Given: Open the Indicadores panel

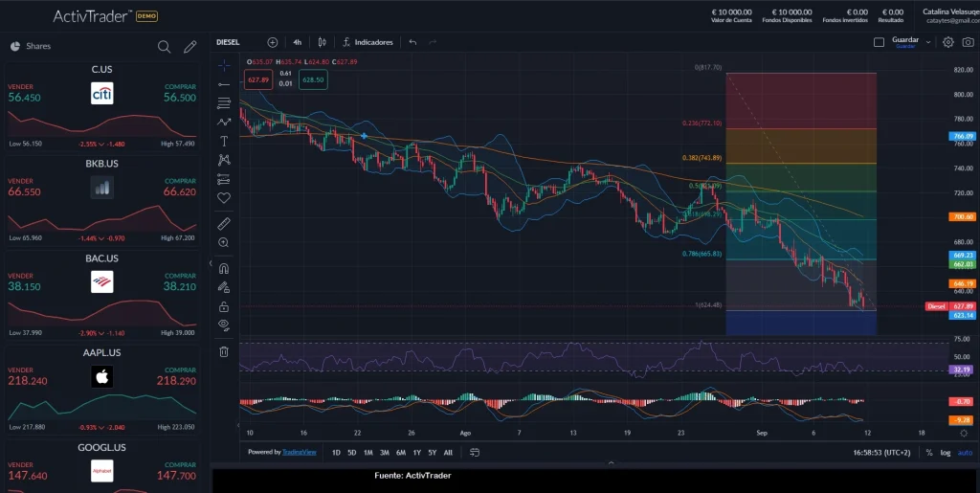Looking at the screenshot, I should 367,42.
